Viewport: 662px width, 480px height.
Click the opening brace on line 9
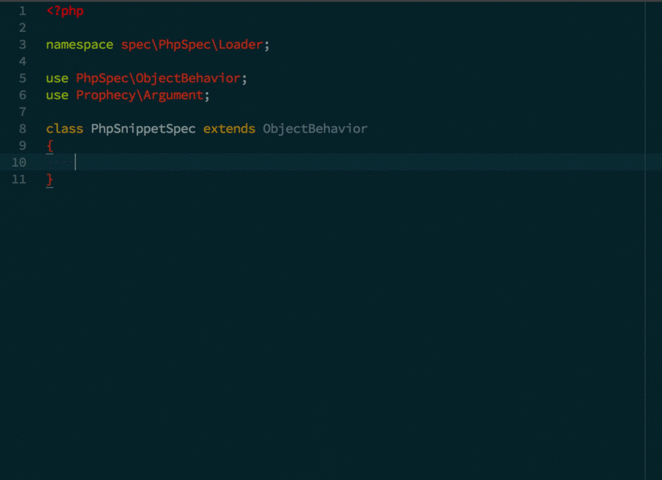[50, 146]
